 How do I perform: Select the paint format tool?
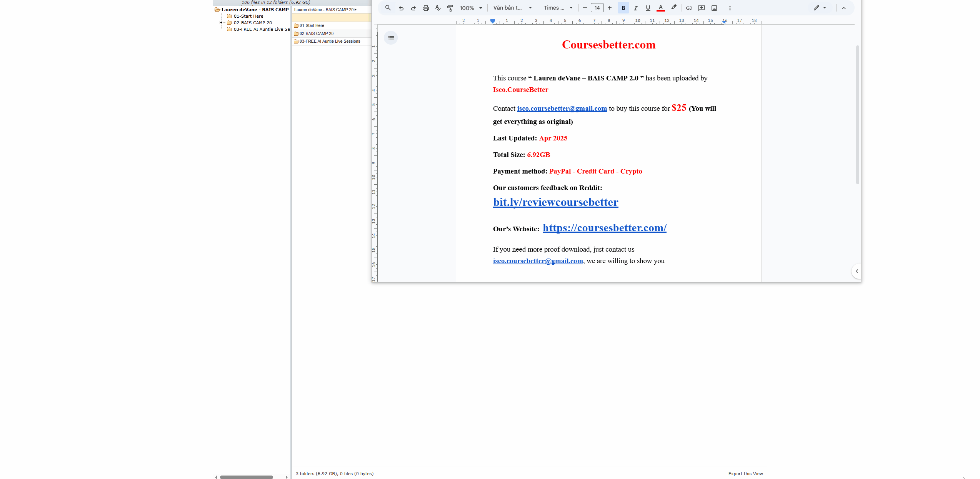(x=450, y=8)
